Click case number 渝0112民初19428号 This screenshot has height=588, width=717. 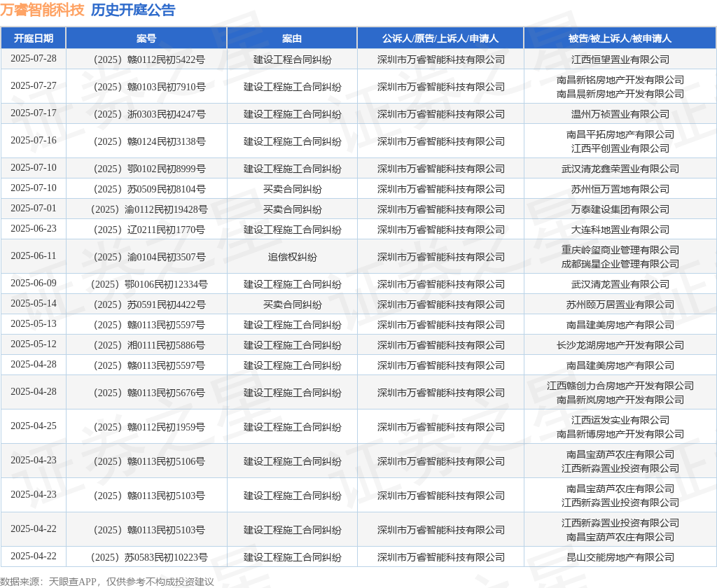pyautogui.click(x=149, y=209)
